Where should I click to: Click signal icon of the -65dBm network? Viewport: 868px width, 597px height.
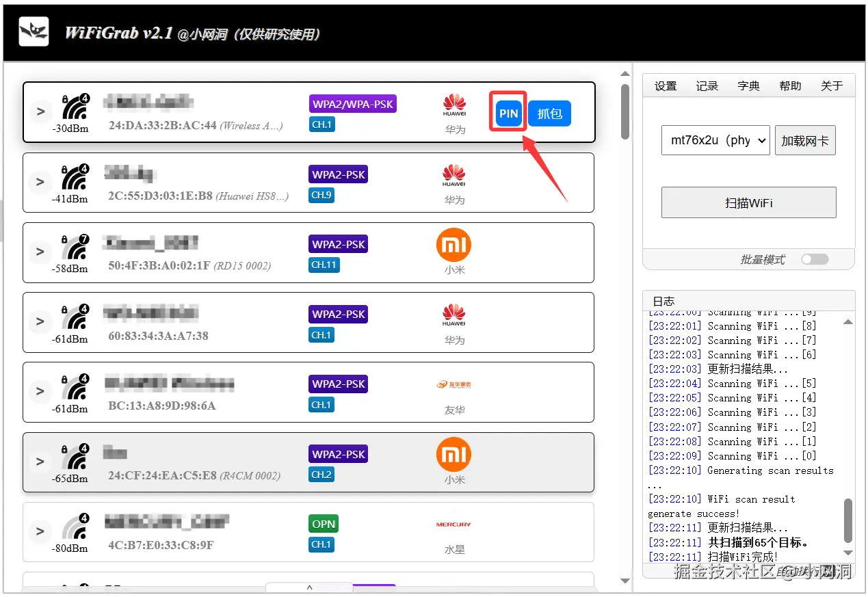tap(75, 457)
